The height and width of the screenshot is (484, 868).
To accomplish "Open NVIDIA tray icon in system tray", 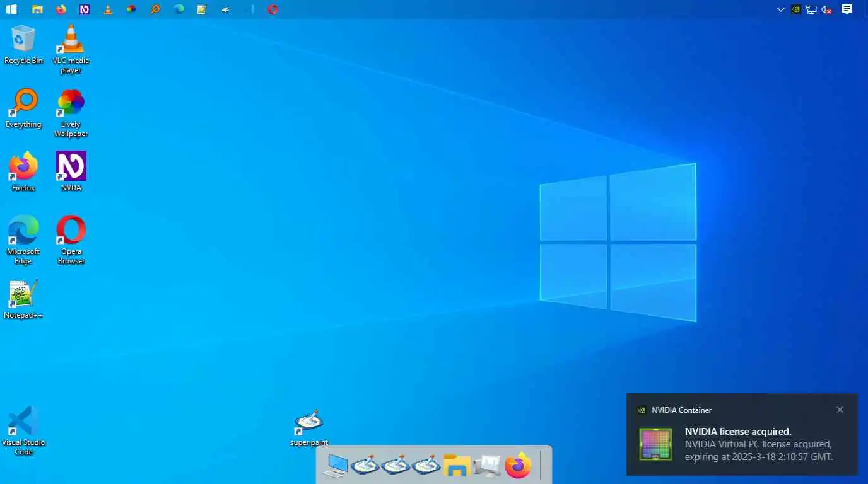I will tap(796, 9).
